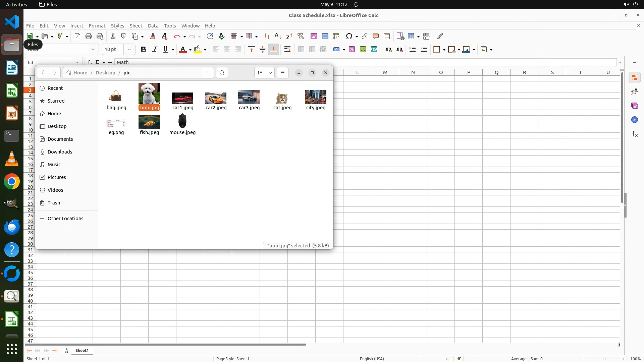Toggle Wrap Text on the cell

[287, 50]
